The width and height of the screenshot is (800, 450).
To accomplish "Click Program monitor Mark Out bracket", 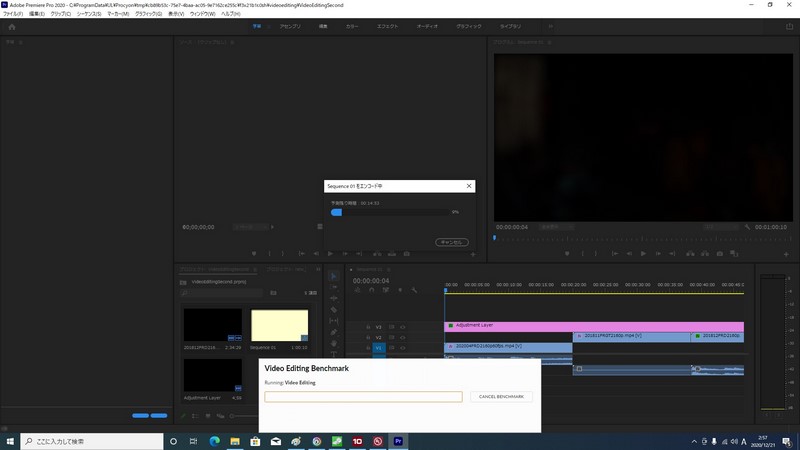I will click(595, 254).
